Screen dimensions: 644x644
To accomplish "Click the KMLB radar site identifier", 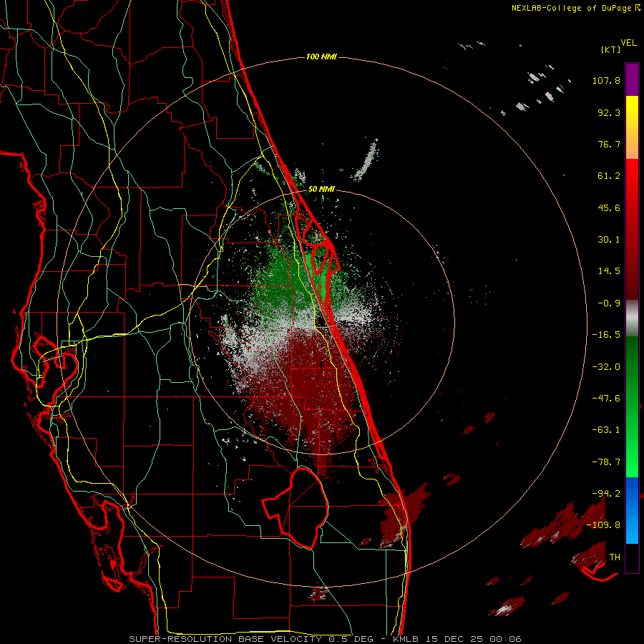I will (x=406, y=639).
